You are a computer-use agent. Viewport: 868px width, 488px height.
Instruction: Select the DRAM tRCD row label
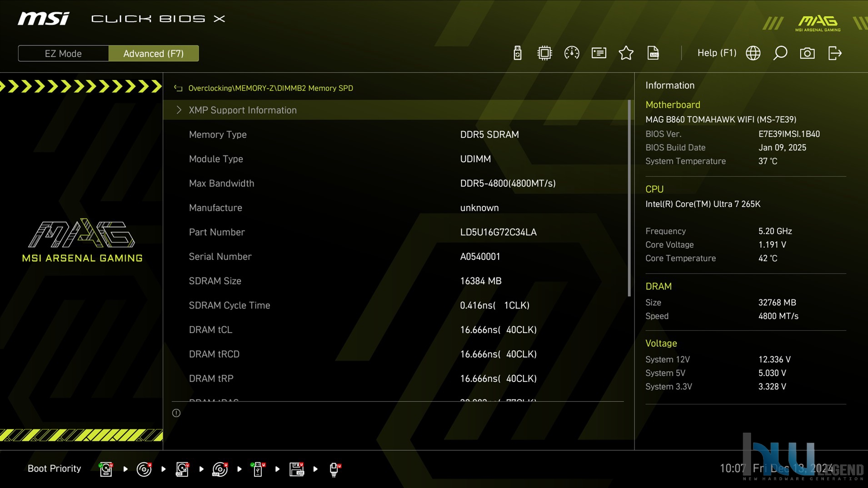pos(214,354)
